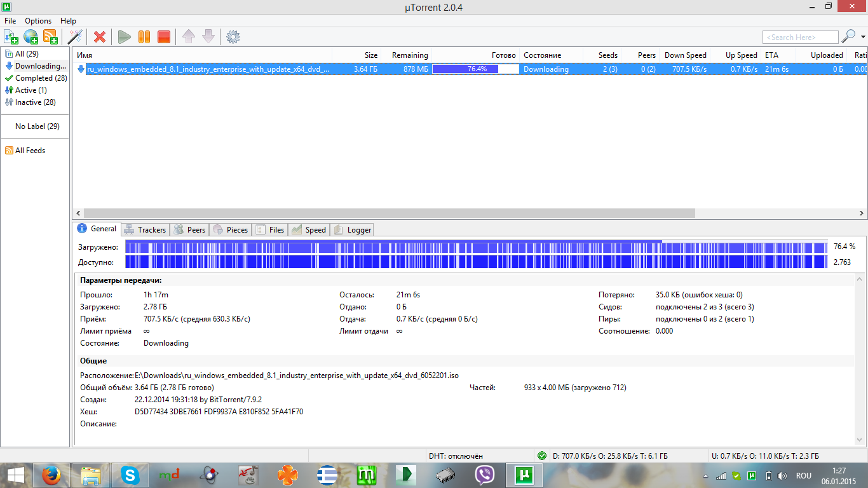Open the Create New Torrent wand icon
Viewport: 868px width, 488px height.
(76, 37)
